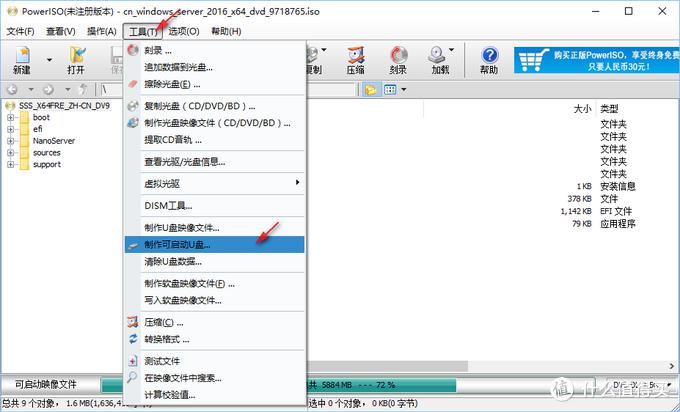This screenshot has height=412, width=680.
Task: Click the New (新建) toolbar icon
Action: (22, 60)
